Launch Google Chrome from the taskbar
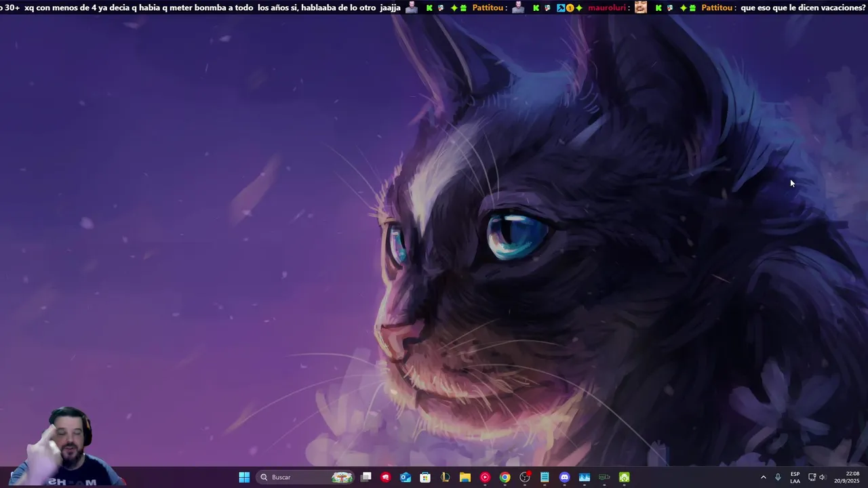Viewport: 868px width, 488px height. [x=505, y=477]
